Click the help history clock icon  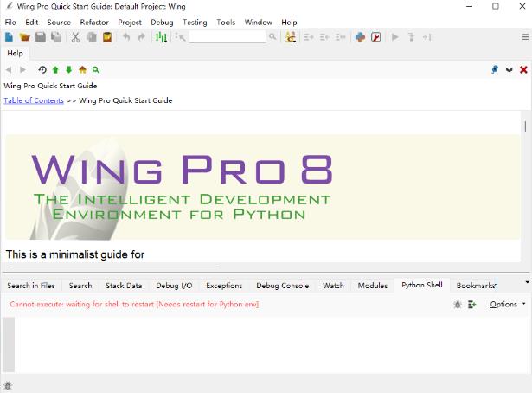tap(42, 69)
